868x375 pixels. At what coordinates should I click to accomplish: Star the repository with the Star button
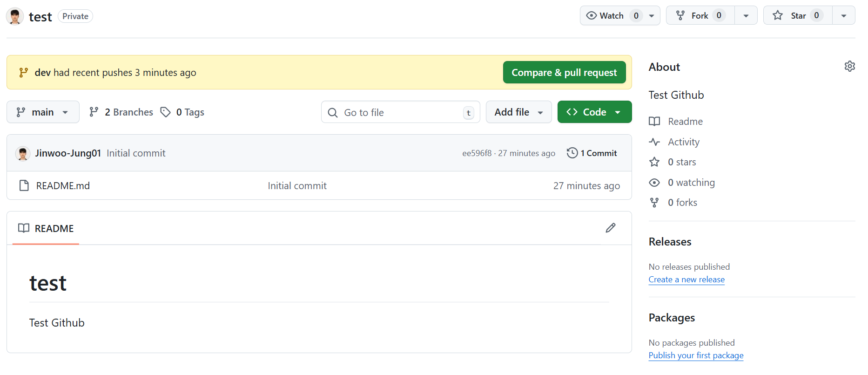798,15
